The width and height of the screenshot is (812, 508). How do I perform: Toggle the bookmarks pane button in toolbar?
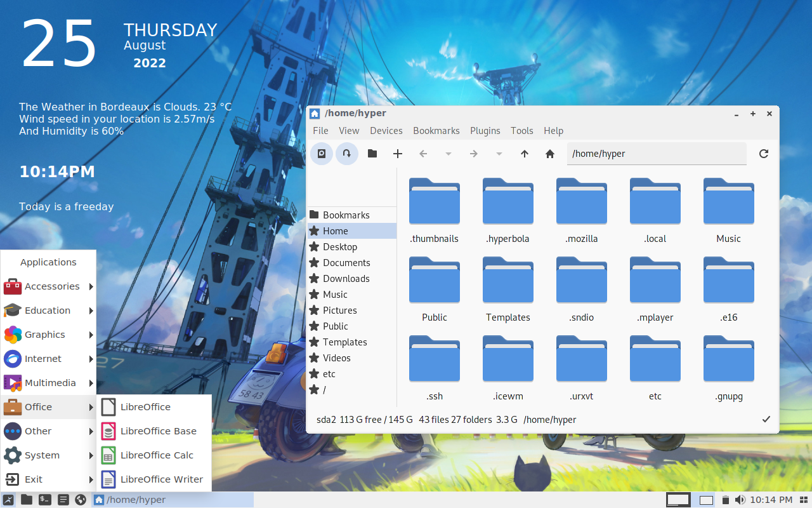[347, 154]
